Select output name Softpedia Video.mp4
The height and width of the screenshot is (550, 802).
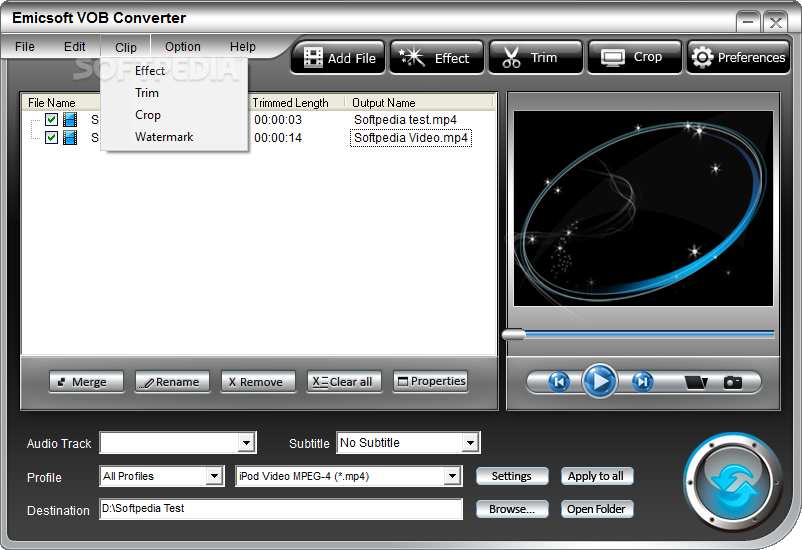(x=411, y=138)
